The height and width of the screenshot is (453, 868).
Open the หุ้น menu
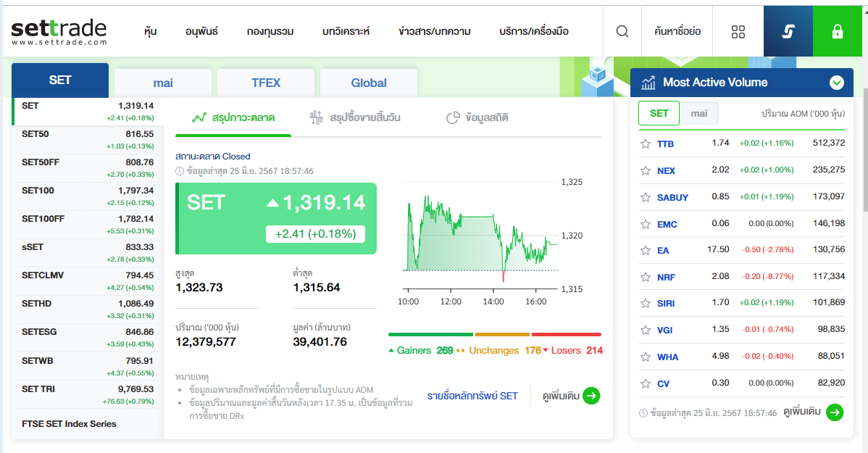coord(150,32)
